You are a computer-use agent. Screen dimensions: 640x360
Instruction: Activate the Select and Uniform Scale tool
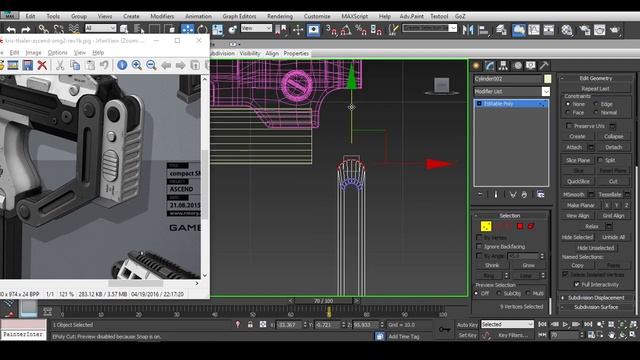coord(218,29)
